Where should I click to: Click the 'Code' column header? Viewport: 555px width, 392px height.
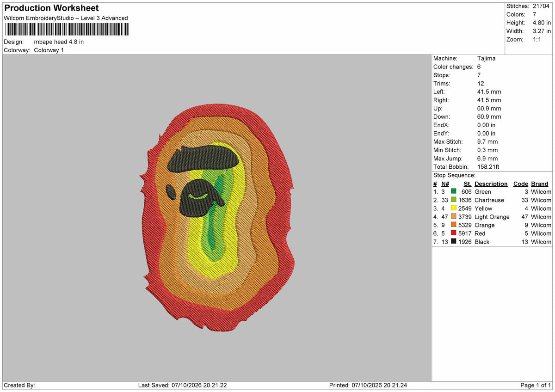(521, 184)
